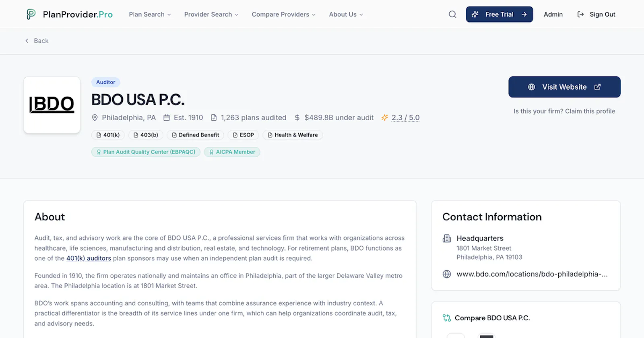This screenshot has width=644, height=338.
Task: Click the globe icon beside website URL
Action: [447, 274]
